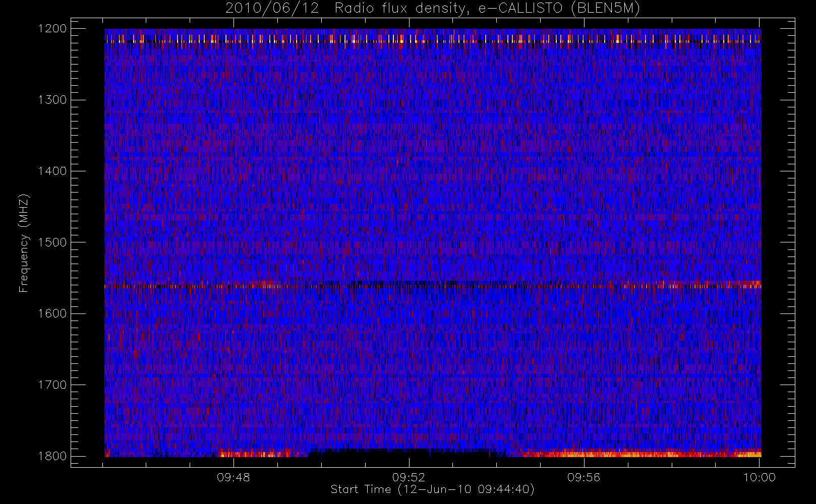Screen dimensions: 816x504
Task: Click the 09:52 time tick label
Action: tap(409, 477)
